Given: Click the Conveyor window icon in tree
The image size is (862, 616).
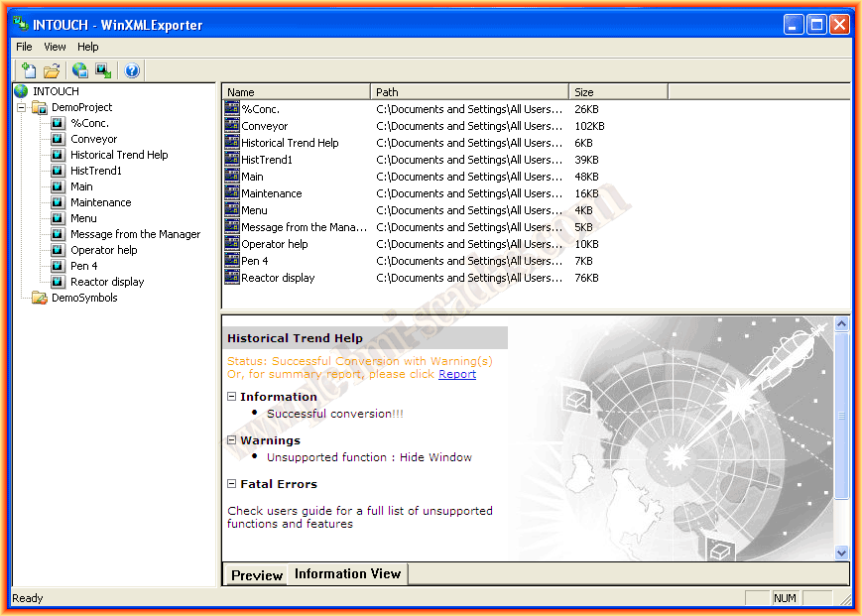Looking at the screenshot, I should point(58,139).
